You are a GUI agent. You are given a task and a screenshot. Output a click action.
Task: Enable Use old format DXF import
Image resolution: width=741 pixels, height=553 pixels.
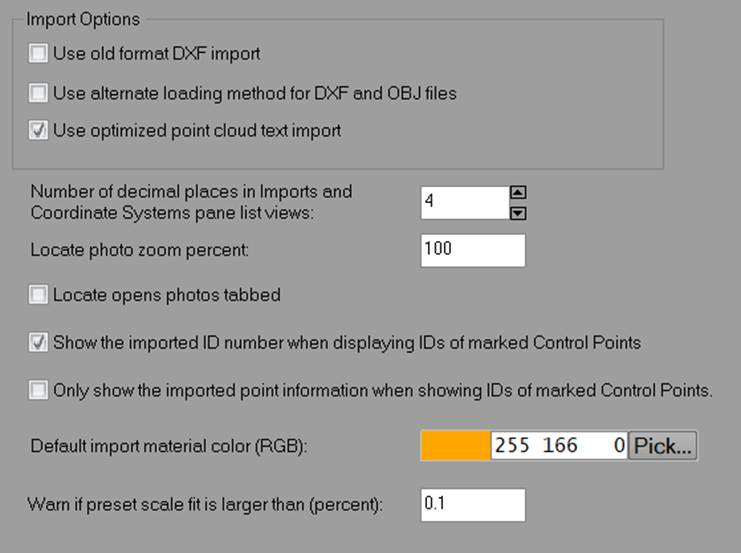point(39,53)
